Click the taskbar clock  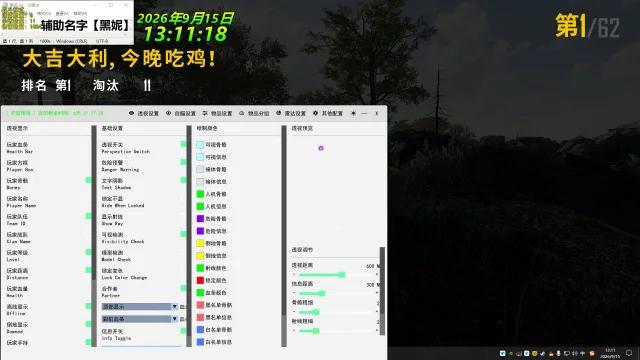(x=611, y=353)
